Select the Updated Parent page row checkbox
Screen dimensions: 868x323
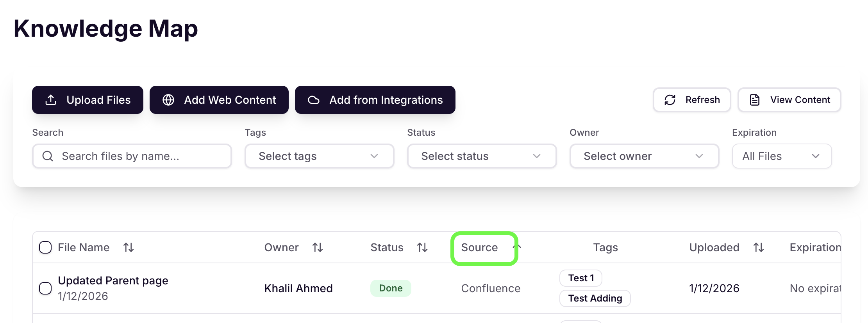(45, 288)
